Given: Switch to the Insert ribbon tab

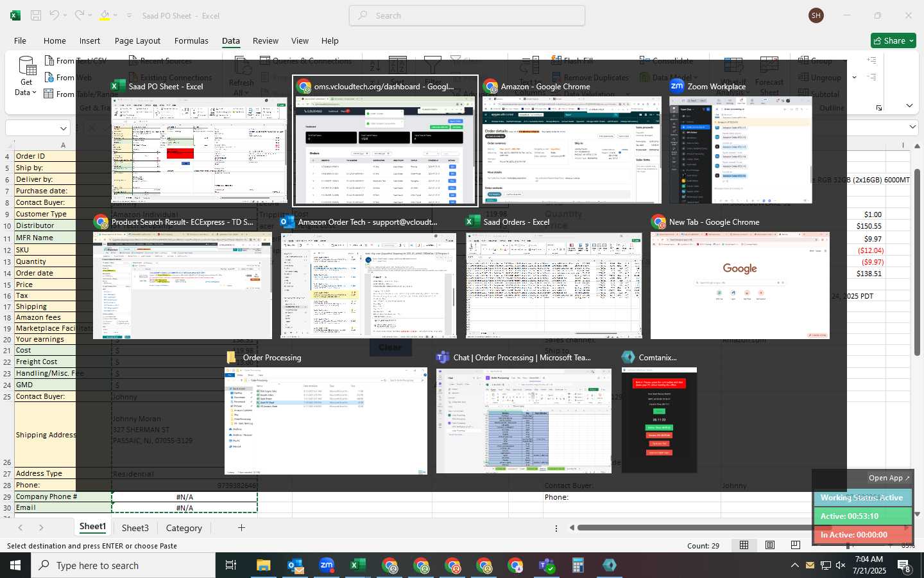Looking at the screenshot, I should coord(90,40).
